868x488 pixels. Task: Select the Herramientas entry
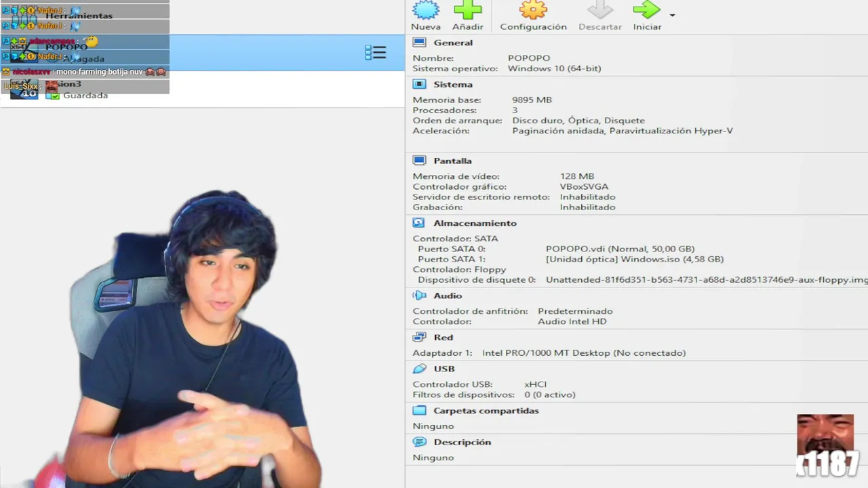click(x=202, y=17)
